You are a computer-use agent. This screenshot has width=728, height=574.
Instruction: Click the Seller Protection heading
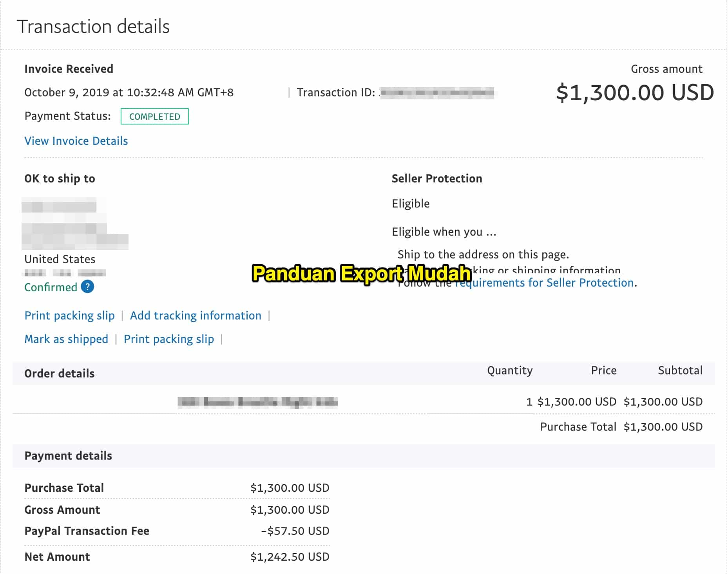[437, 179]
